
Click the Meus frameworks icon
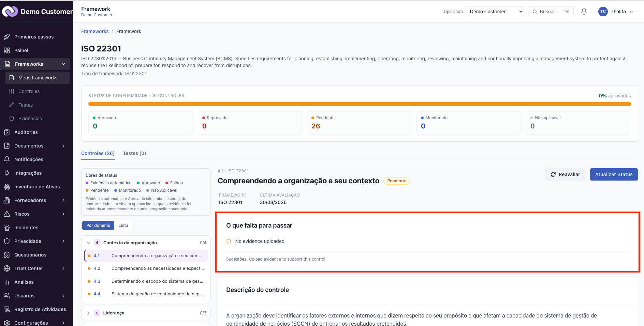point(12,78)
